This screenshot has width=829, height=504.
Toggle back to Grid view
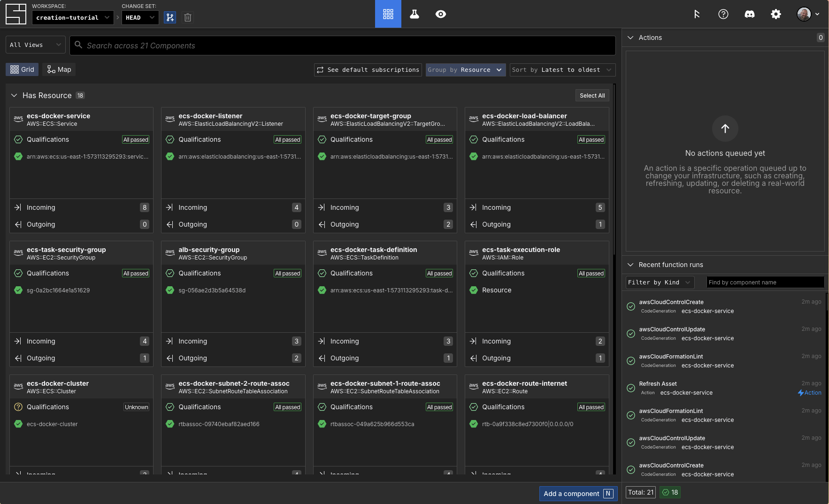[22, 69]
